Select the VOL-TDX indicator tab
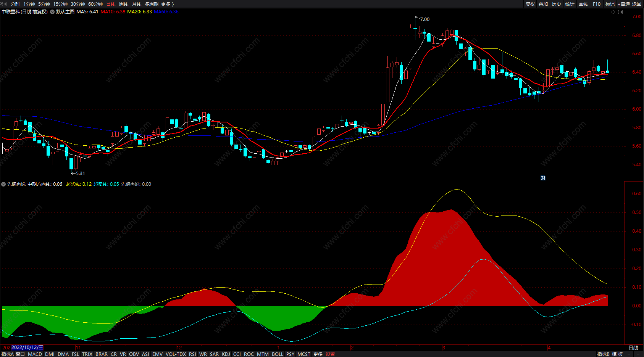The height and width of the screenshot is (357, 644). [x=176, y=354]
